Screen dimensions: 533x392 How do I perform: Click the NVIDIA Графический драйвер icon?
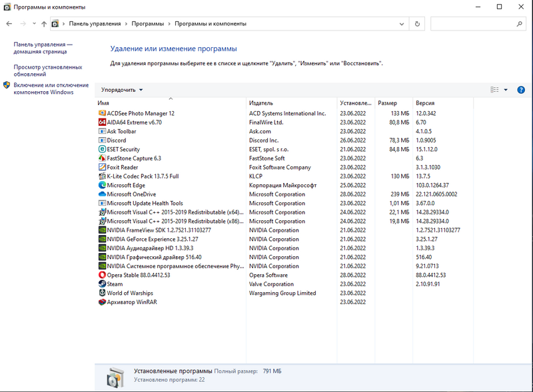[102, 257]
